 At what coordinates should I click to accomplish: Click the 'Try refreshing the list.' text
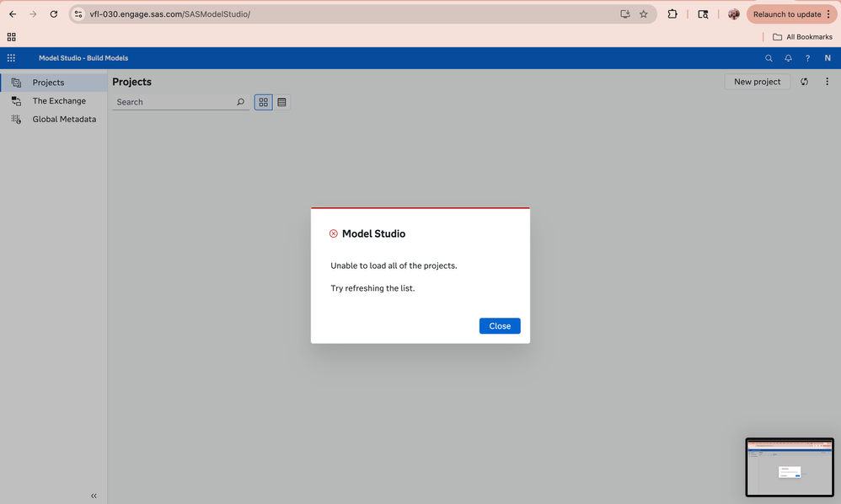point(372,288)
